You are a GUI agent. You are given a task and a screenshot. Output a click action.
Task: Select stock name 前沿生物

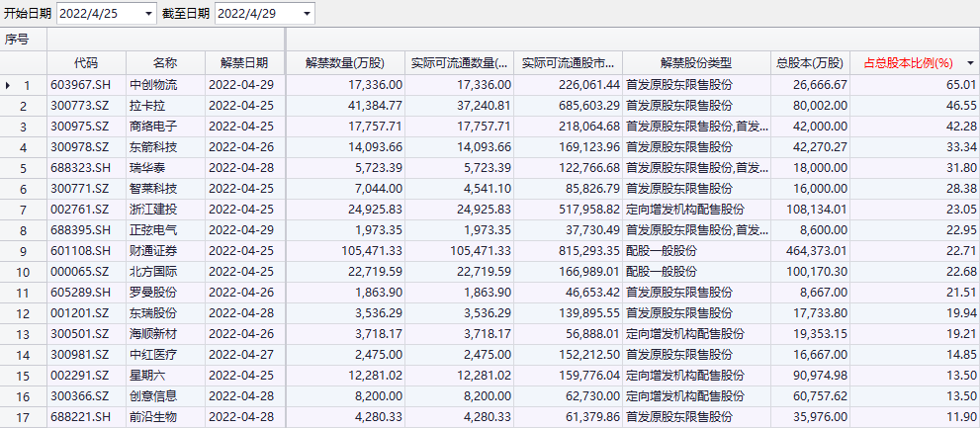pos(153,417)
